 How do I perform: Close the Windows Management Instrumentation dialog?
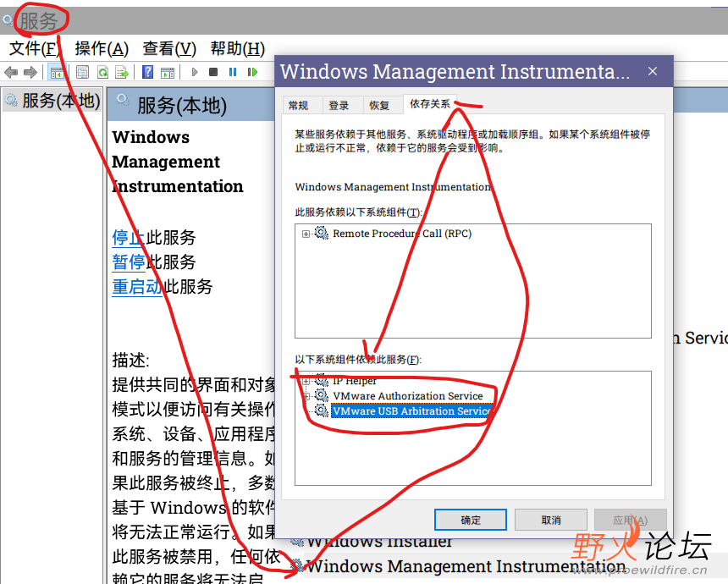coord(653,71)
